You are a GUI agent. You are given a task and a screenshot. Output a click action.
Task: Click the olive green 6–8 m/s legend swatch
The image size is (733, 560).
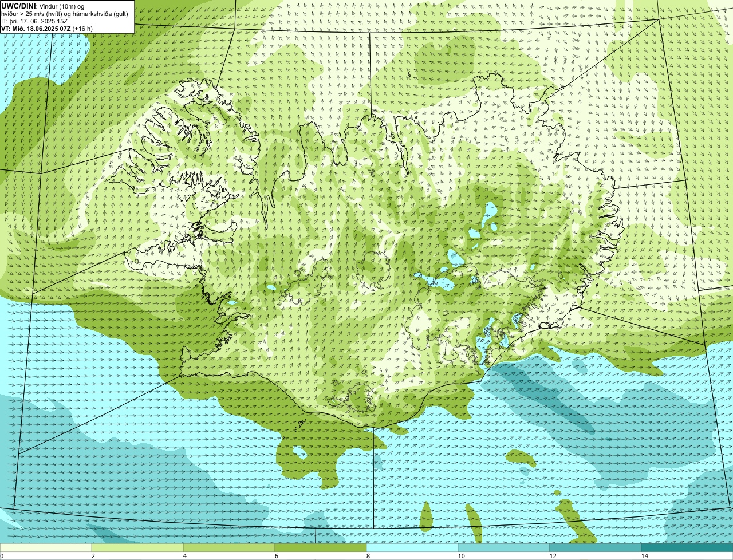click(321, 547)
